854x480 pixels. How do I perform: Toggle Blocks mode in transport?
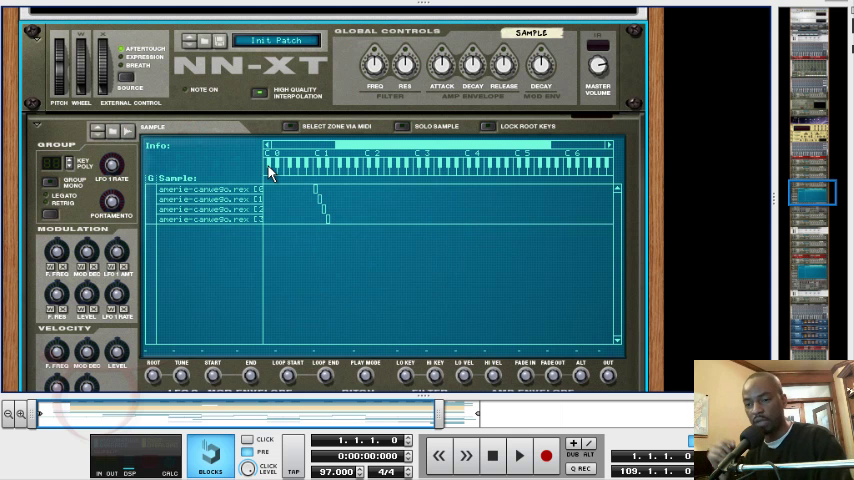(x=210, y=456)
